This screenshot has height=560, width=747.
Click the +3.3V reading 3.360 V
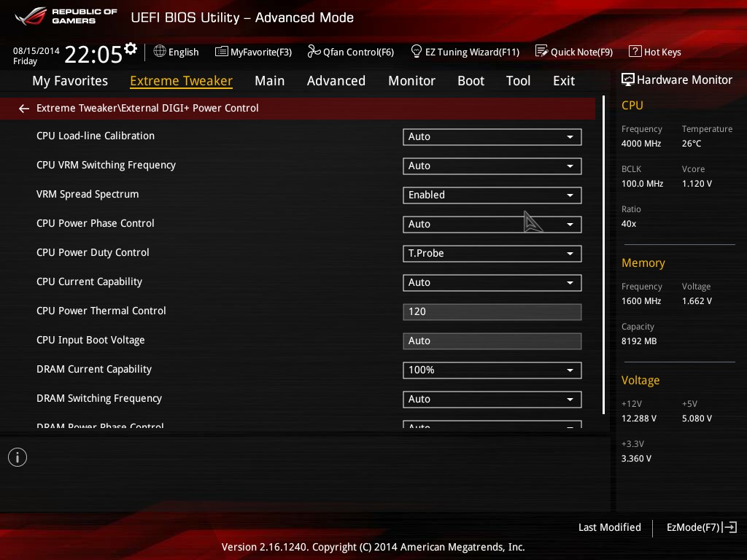click(x=636, y=458)
